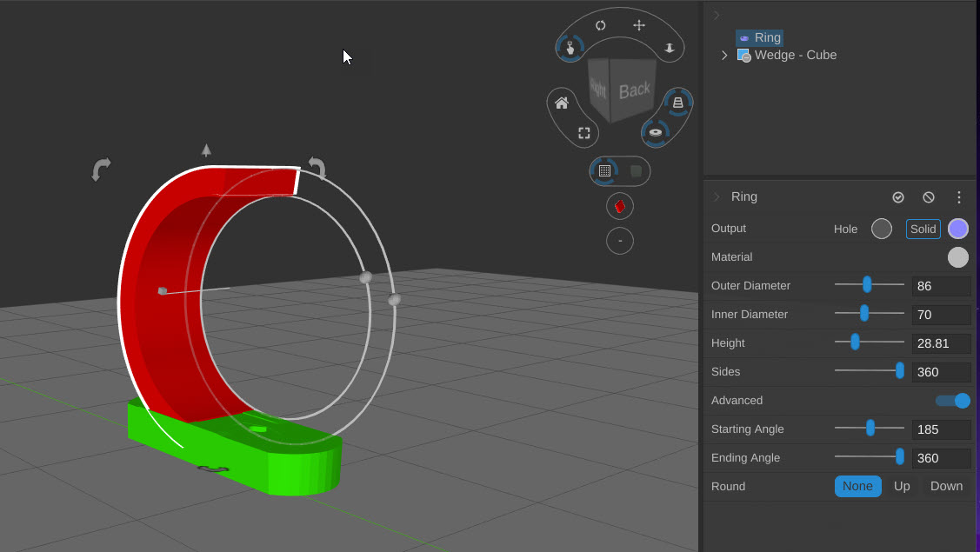This screenshot has width=980, height=552.
Task: Click the round minus button in viewport
Action: click(x=620, y=241)
